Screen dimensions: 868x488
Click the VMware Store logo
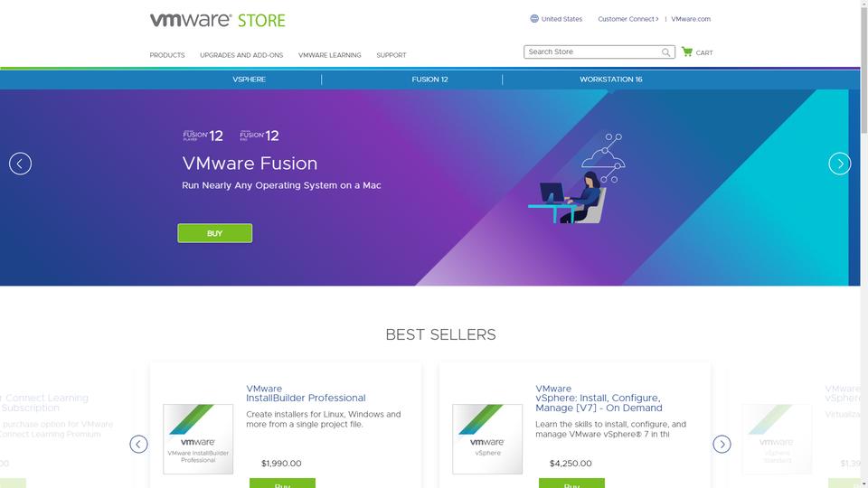tap(218, 20)
